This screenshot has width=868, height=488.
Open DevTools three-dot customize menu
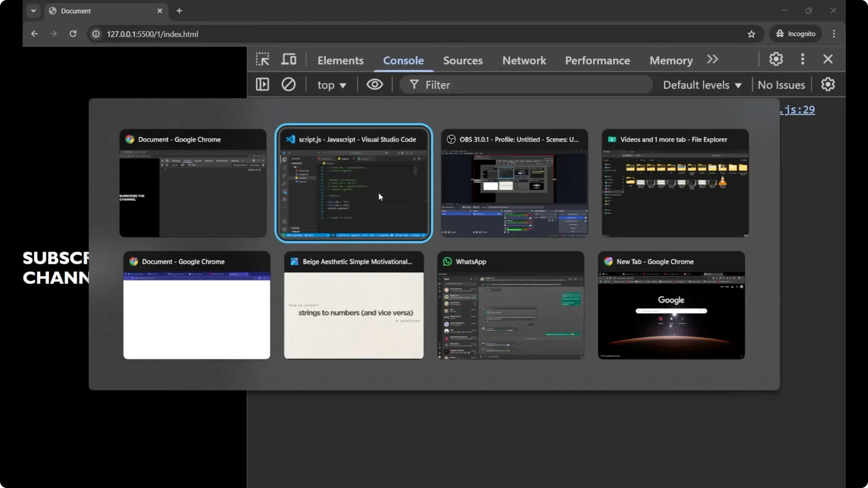click(x=802, y=59)
